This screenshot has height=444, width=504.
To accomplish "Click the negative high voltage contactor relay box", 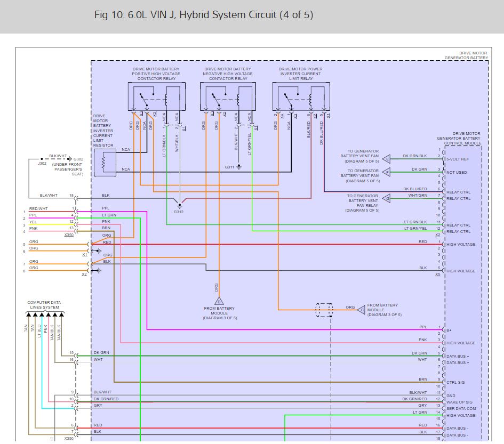I will pos(228,98).
